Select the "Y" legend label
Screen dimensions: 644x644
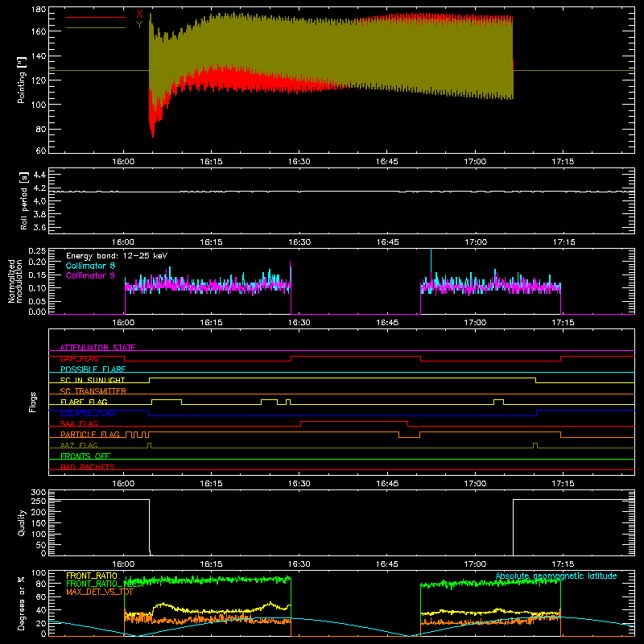tap(139, 25)
